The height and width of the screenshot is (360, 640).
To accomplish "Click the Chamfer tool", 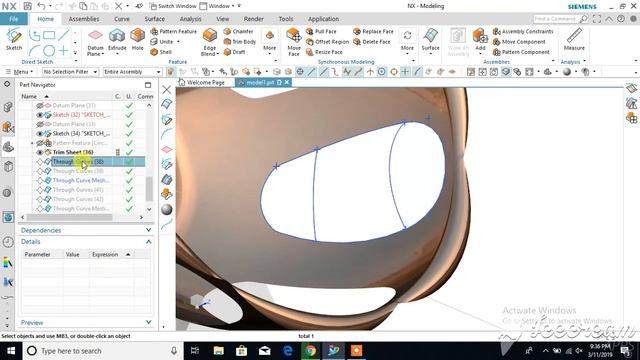I will [x=239, y=31].
